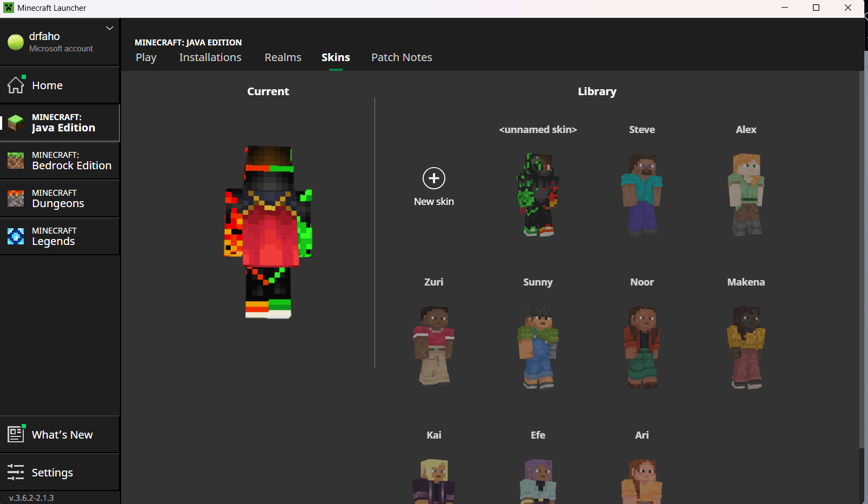Click the version number v.3.6.2-2.1.3

pos(31,498)
